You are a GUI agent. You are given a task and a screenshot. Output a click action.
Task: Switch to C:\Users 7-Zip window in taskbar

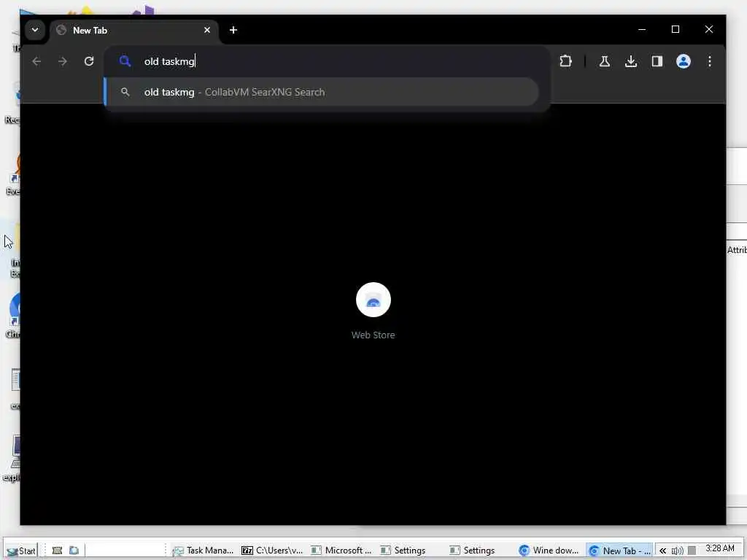pyautogui.click(x=272, y=551)
